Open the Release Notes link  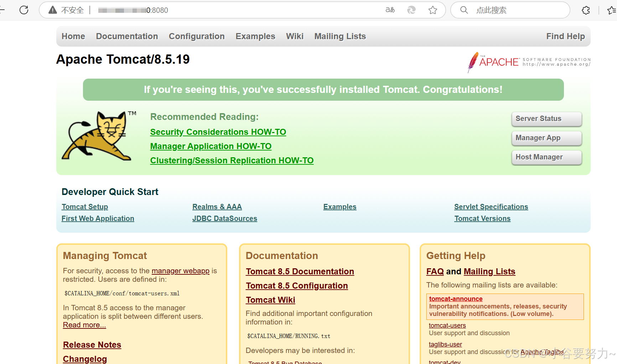point(92,345)
